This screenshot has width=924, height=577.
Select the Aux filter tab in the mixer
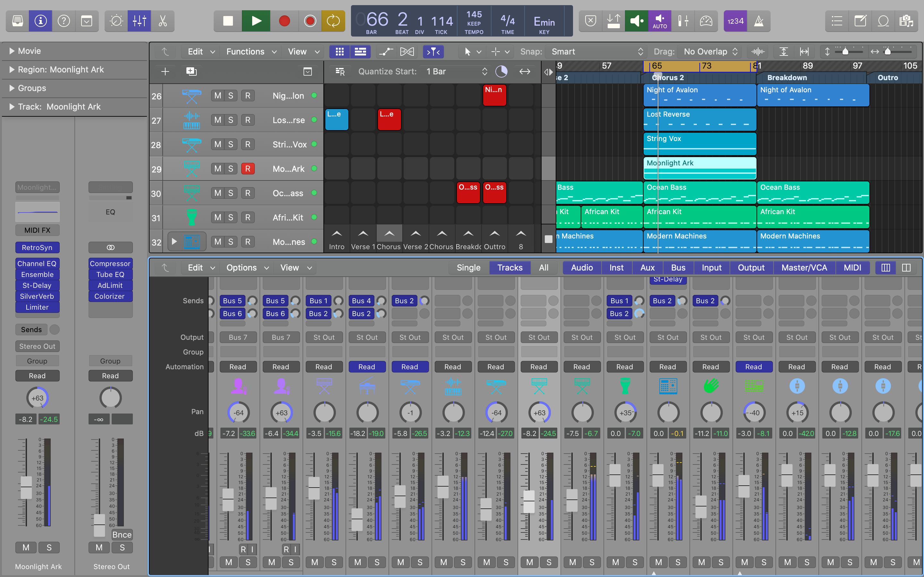click(647, 268)
